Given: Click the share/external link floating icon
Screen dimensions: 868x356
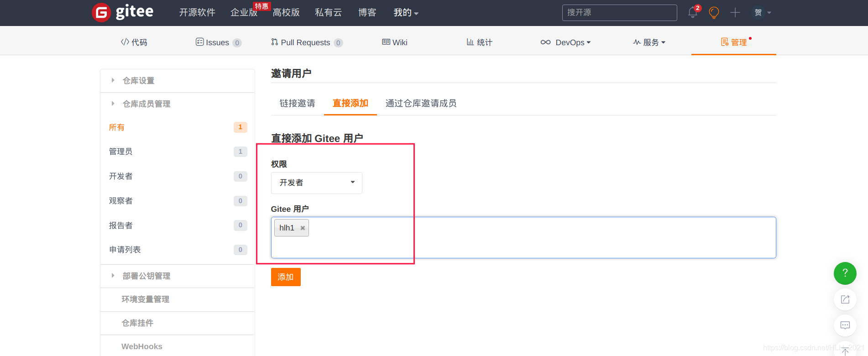Looking at the screenshot, I should [x=845, y=299].
